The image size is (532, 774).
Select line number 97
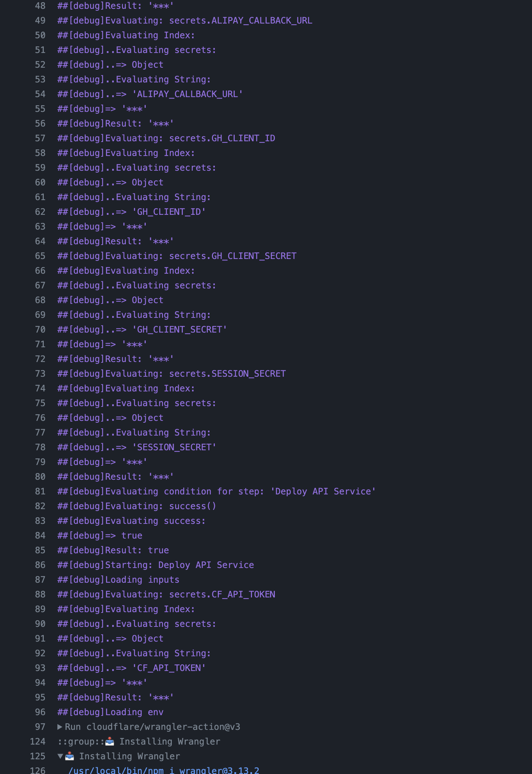(40, 727)
